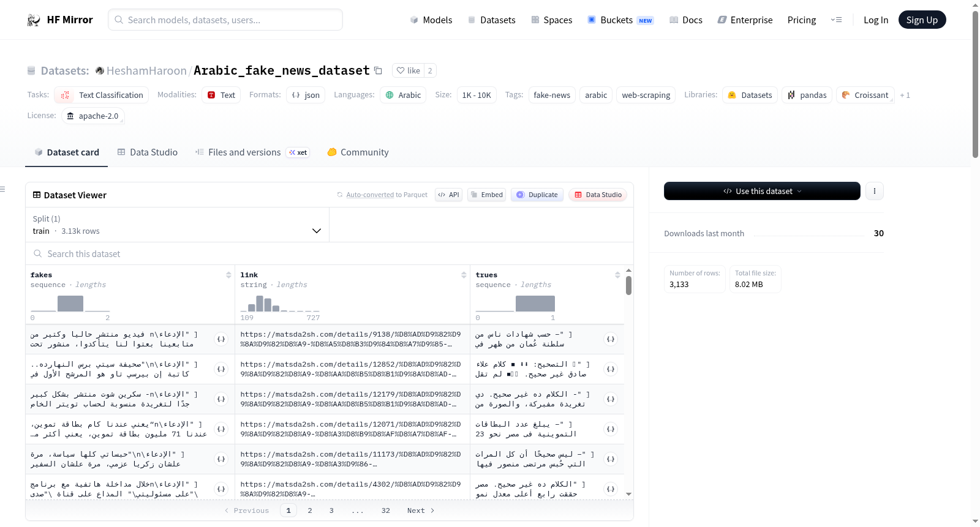Expand the JSON cell icon in the first fakes row
Screen dimensions: 980x527
(221, 339)
